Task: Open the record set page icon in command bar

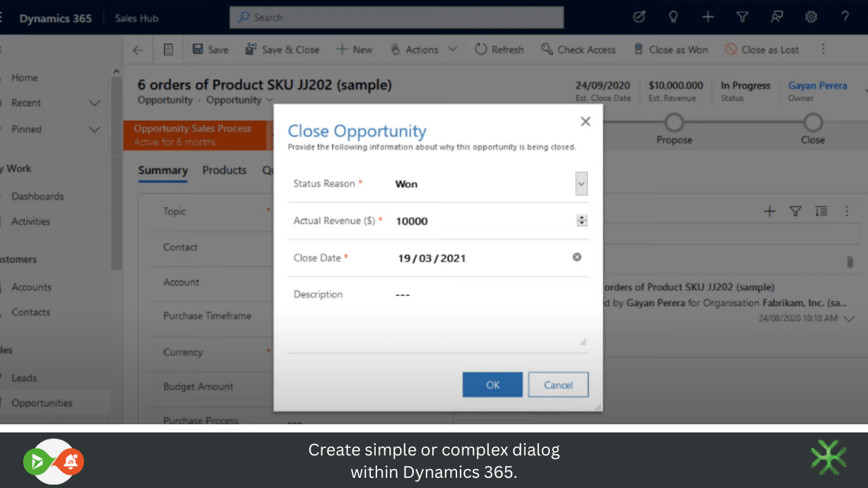Action: (x=168, y=49)
